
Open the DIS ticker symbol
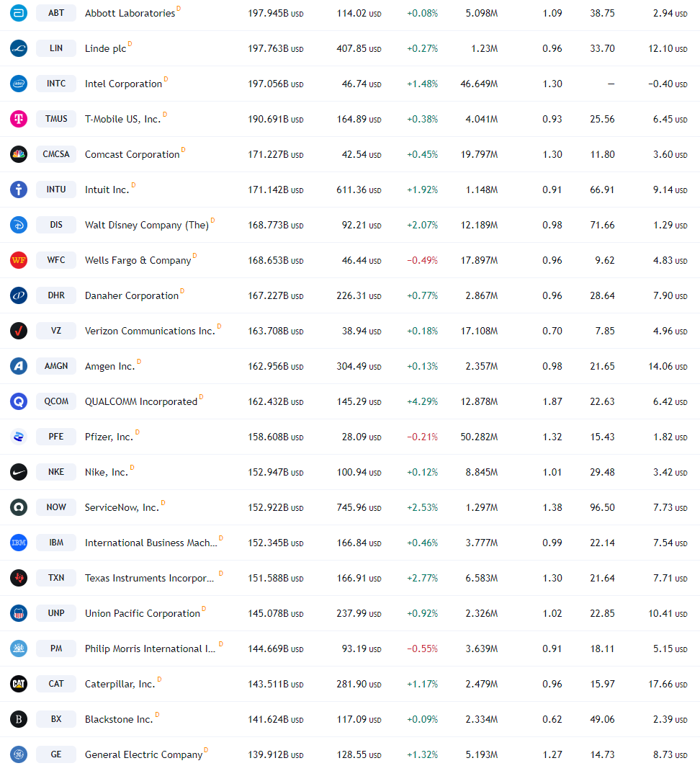pyautogui.click(x=56, y=225)
